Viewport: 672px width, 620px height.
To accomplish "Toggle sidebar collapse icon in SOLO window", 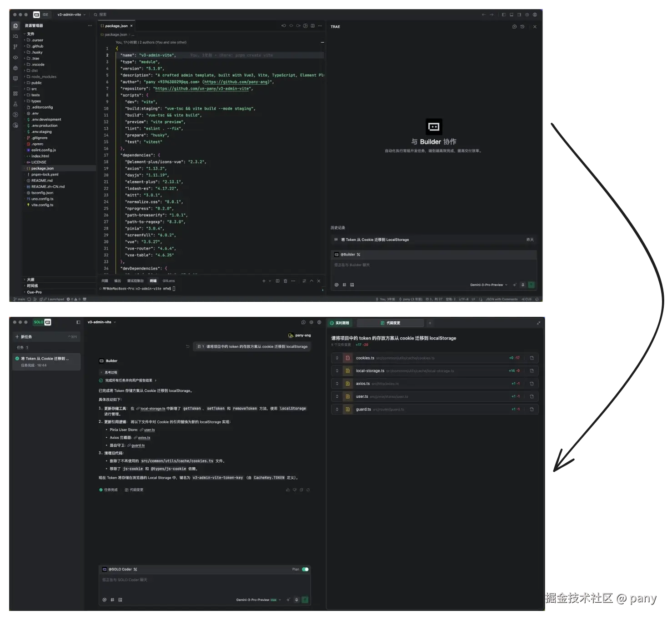I will [78, 322].
